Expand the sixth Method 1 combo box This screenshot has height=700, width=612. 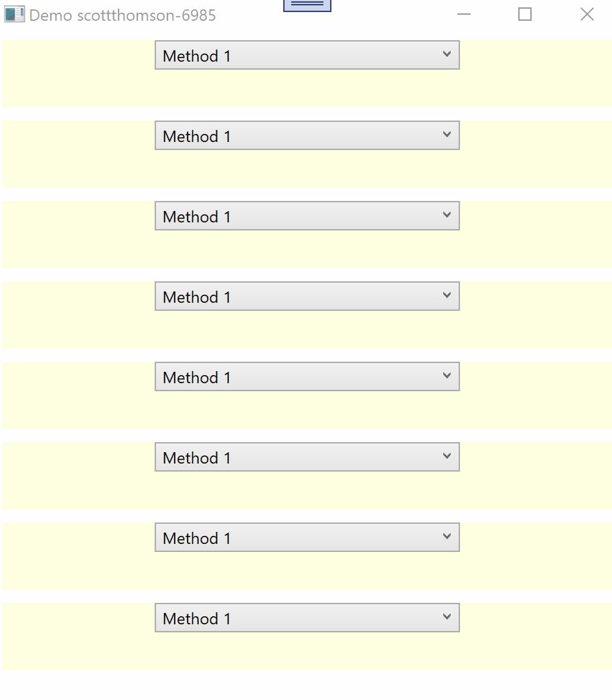click(x=307, y=457)
